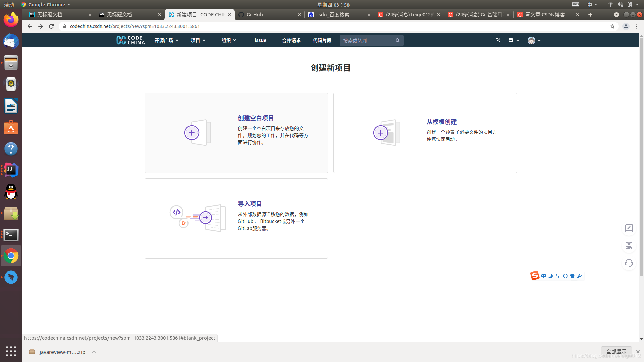This screenshot has height=362, width=644.
Task: Click the Sogou input method S icon
Action: pos(535,276)
